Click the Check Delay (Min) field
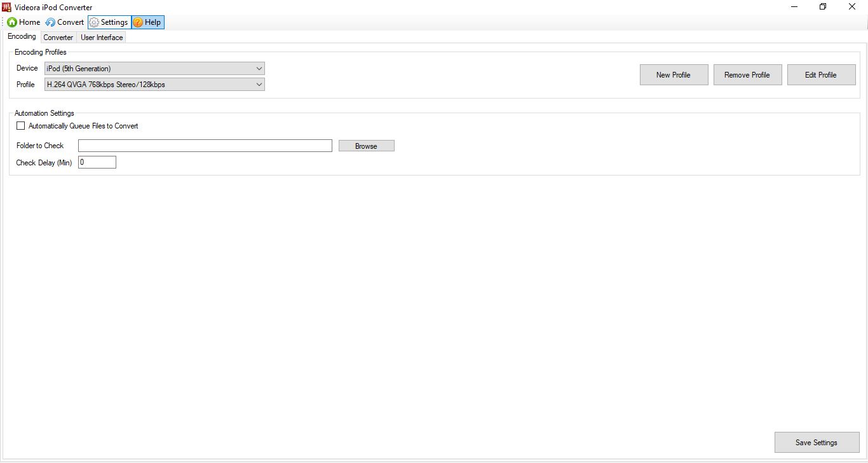The height and width of the screenshot is (463, 868). coord(97,162)
